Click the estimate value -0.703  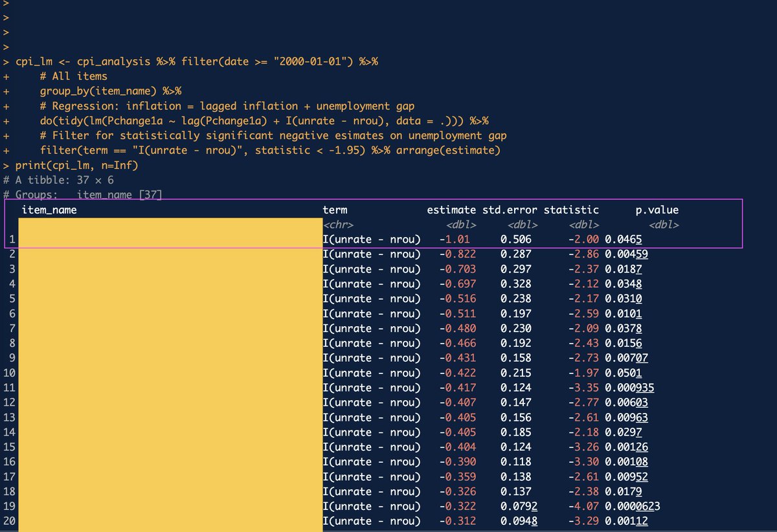[458, 269]
